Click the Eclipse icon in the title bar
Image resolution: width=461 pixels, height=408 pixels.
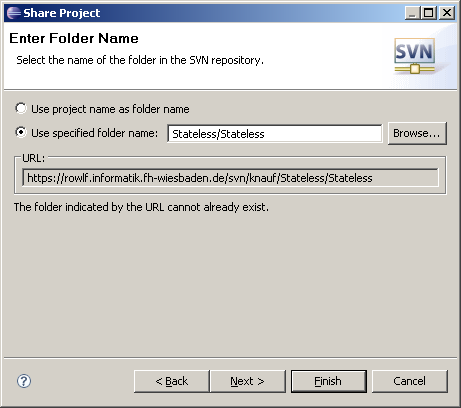tap(14, 13)
